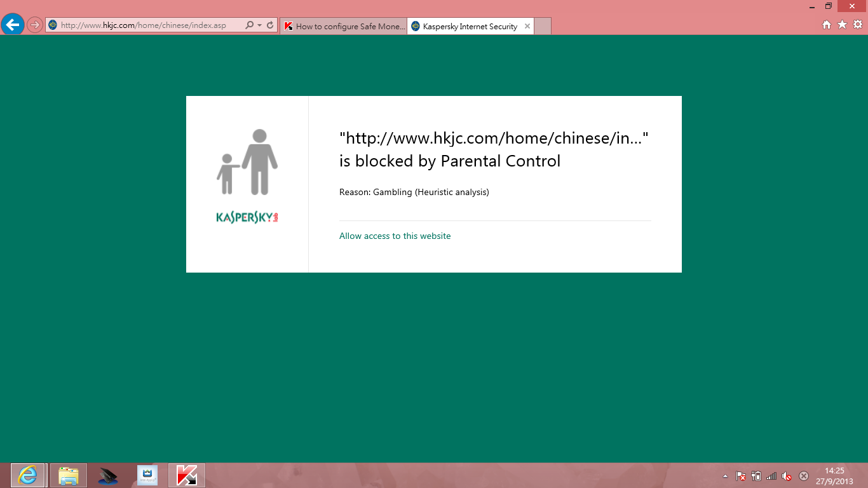Open Favorites with the star icon
The height and width of the screenshot is (488, 868).
[842, 24]
